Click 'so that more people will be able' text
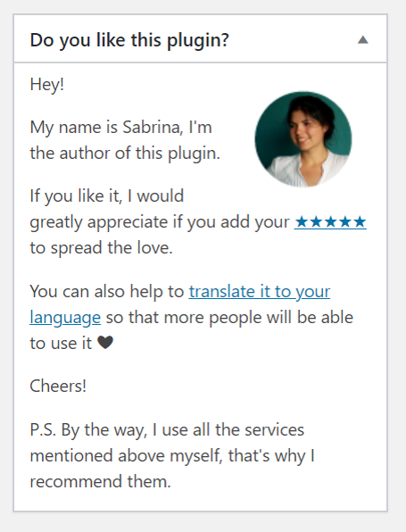The image size is (406, 532). pyautogui.click(x=229, y=318)
